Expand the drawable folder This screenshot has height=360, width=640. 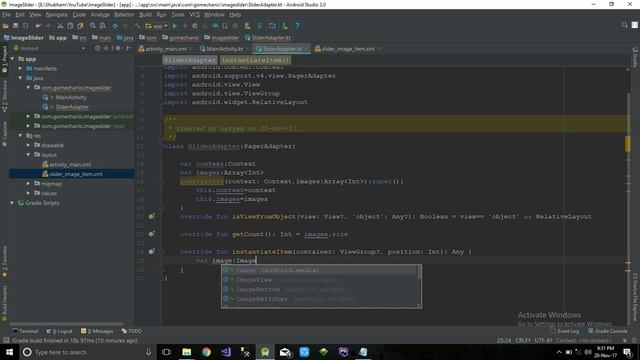pyautogui.click(x=28, y=145)
